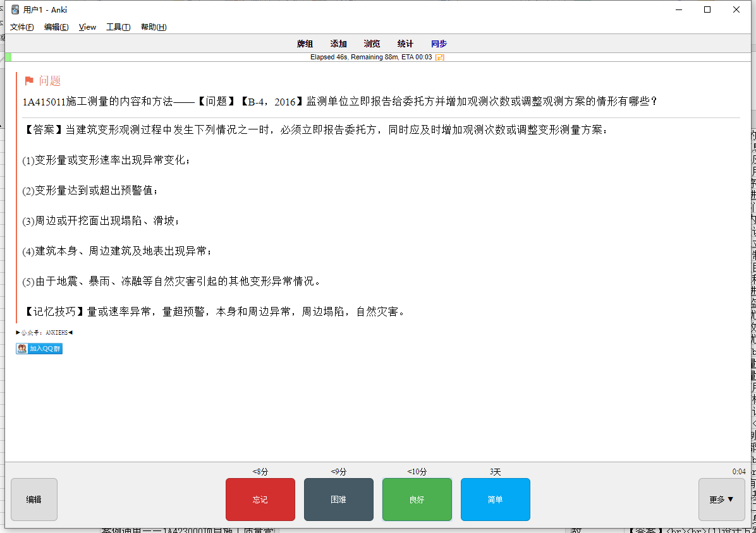The image size is (756, 533).
Task: Close the Anki window
Action: point(736,9)
